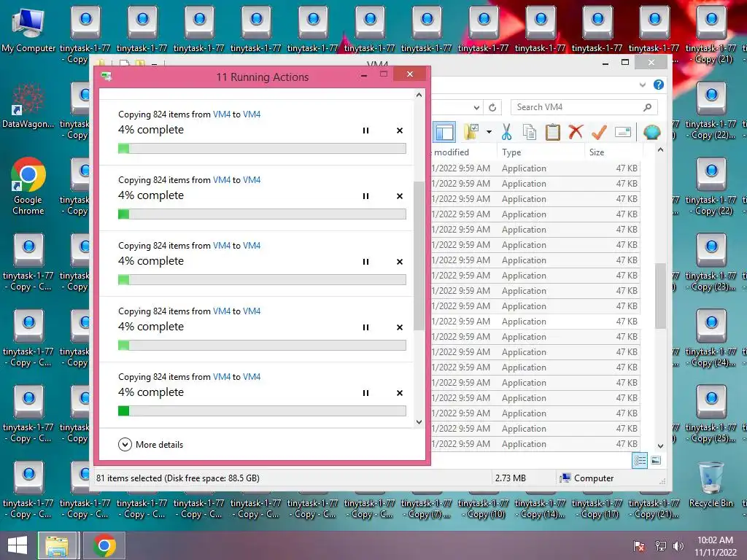Click the orange checkmark icon in toolbar
Image resolution: width=747 pixels, height=560 pixels.
tap(599, 132)
